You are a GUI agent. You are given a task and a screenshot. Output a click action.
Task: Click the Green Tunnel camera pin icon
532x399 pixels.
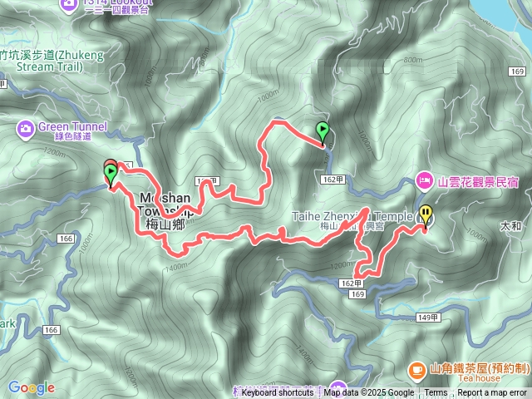[x=26, y=130]
